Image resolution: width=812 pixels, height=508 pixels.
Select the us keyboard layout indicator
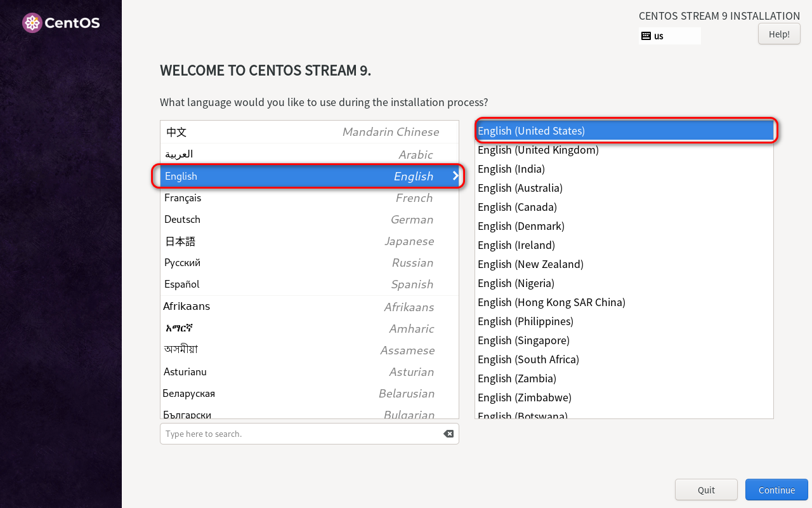pos(669,36)
